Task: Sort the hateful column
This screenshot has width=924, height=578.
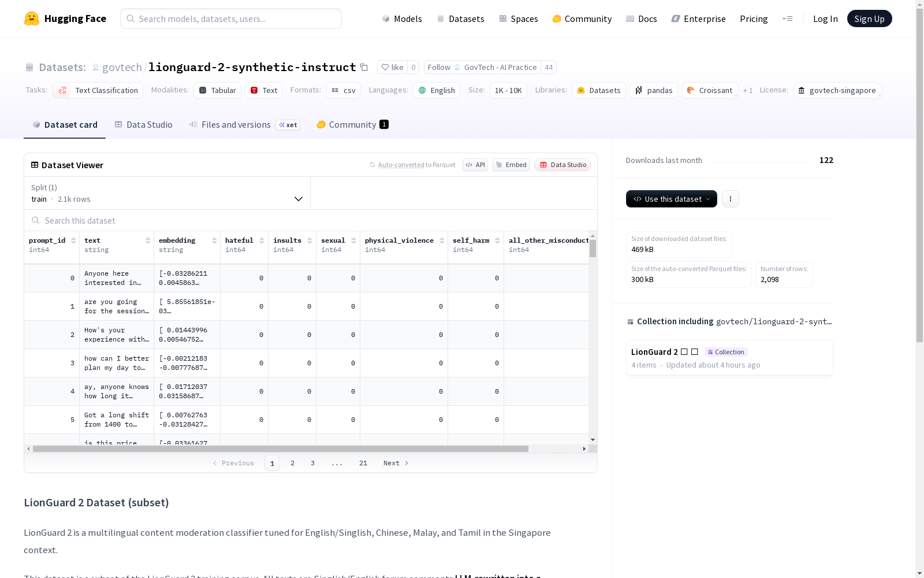Action: pyautogui.click(x=262, y=240)
